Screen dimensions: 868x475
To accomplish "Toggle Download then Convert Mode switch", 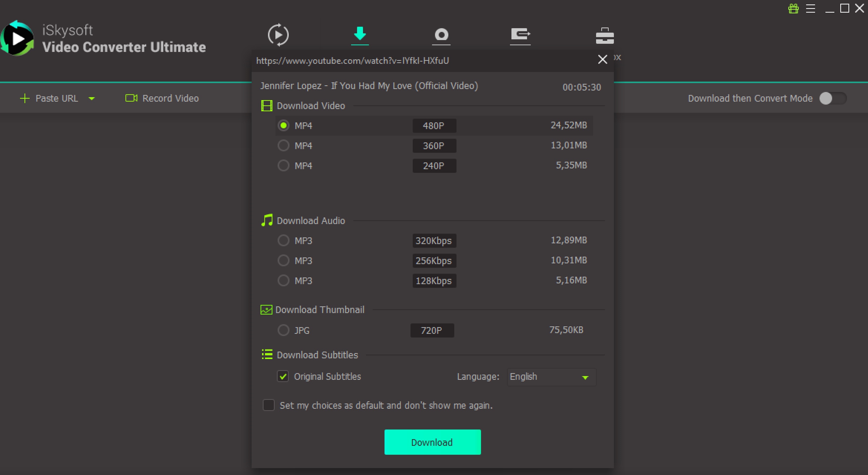I will (x=833, y=98).
